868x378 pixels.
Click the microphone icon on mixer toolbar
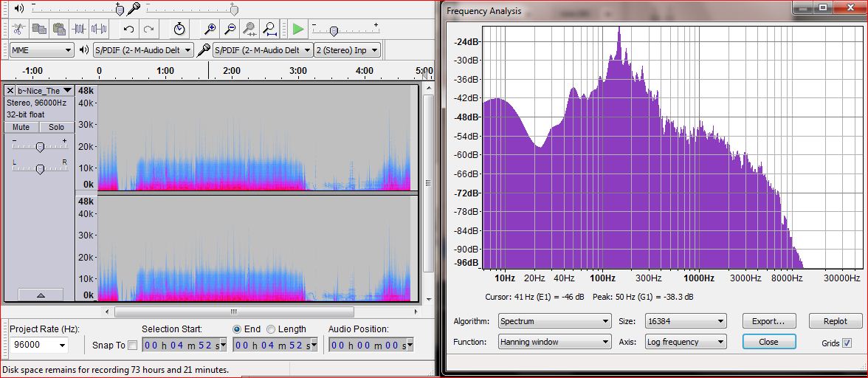(134, 9)
